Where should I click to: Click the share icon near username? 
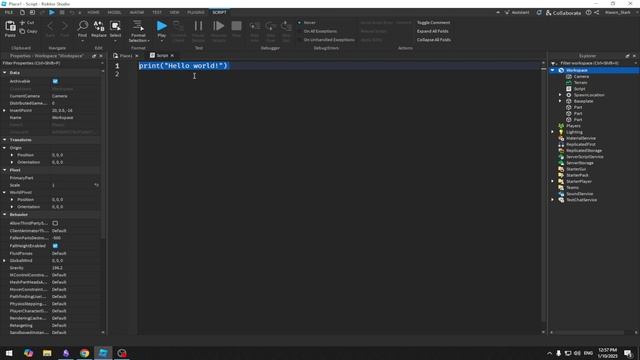click(597, 13)
